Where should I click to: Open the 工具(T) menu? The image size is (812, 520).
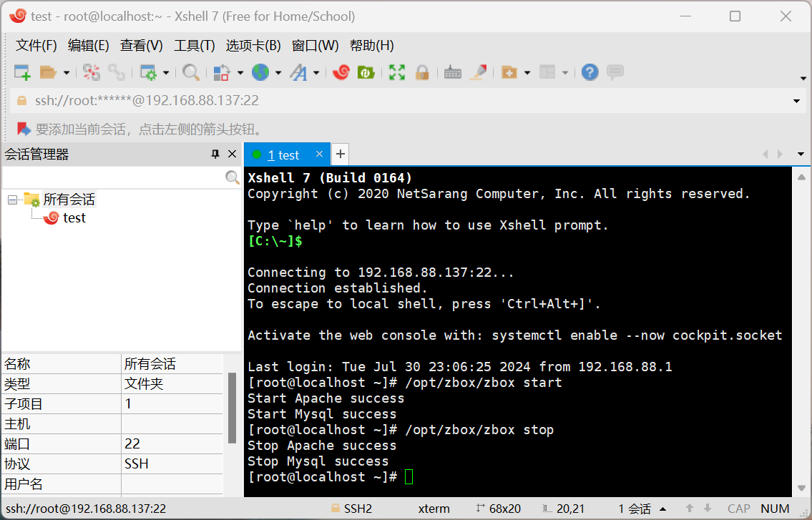tap(194, 46)
